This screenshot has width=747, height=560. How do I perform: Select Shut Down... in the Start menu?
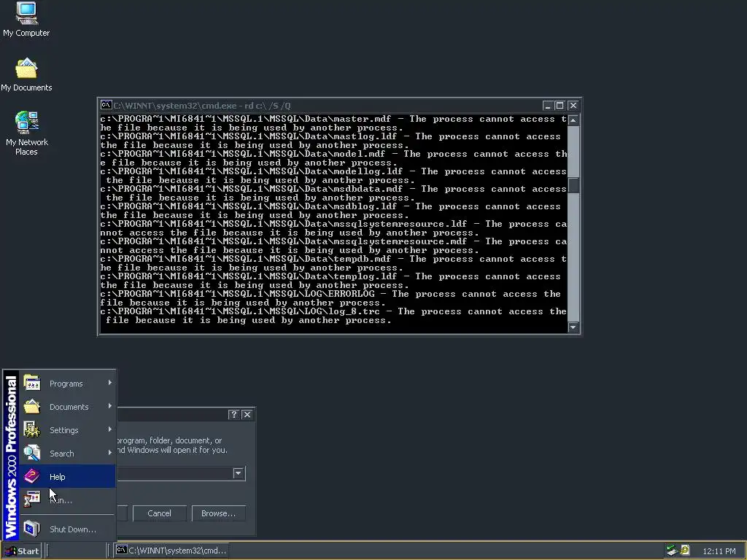pyautogui.click(x=68, y=529)
